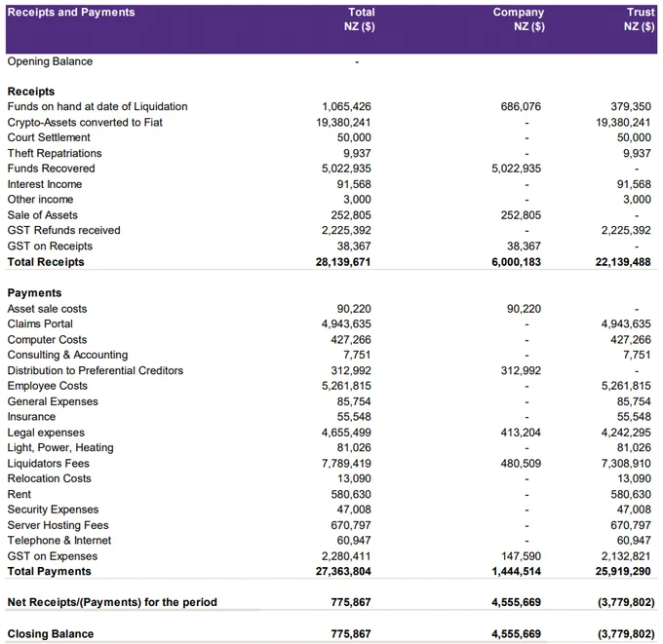The image size is (663, 644).
Task: Click the 'Other income' row label
Action: pos(40,199)
